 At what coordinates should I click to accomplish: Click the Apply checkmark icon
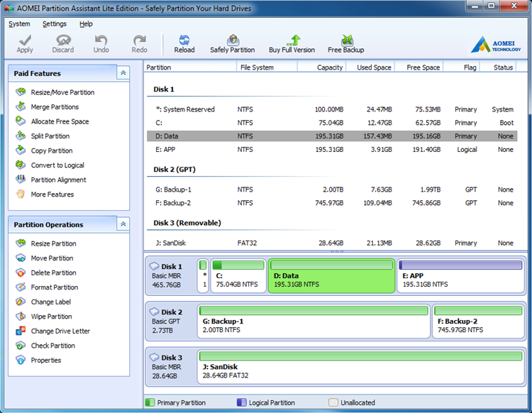(25, 40)
